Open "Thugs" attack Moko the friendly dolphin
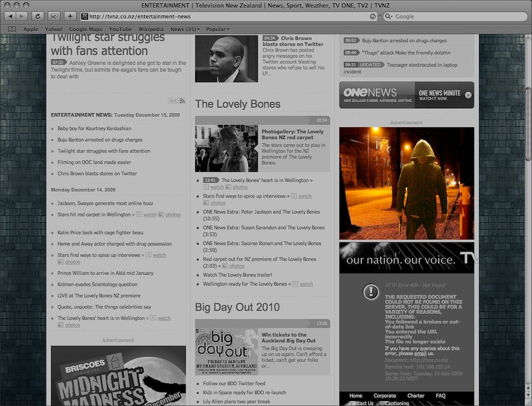This screenshot has width=532, height=406. pos(406,53)
